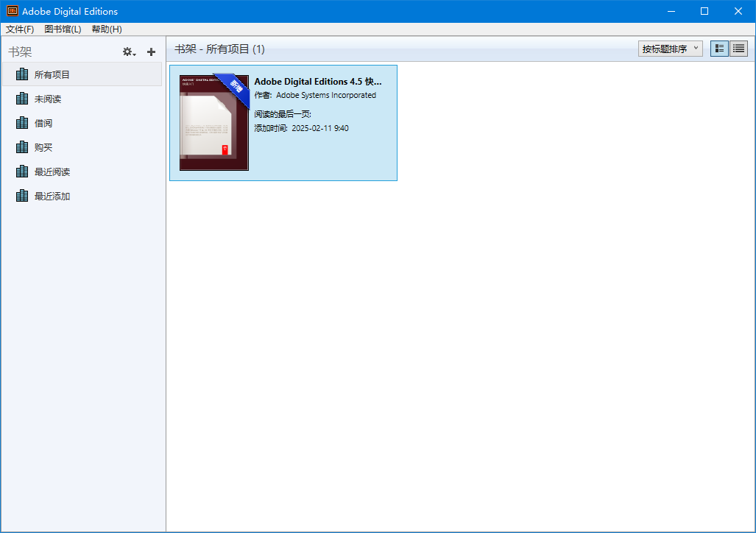Open the 文件 menu
Screen dimensions: 756x533
[19, 29]
